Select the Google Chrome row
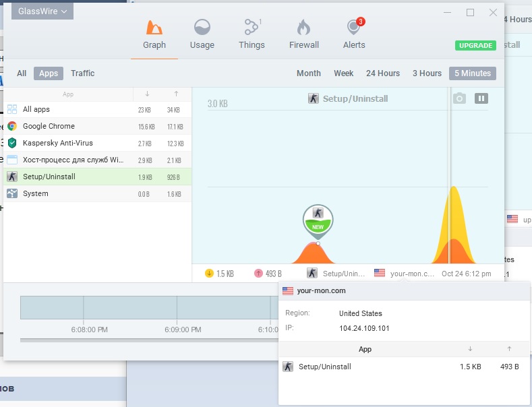532x407 pixels. coord(97,126)
